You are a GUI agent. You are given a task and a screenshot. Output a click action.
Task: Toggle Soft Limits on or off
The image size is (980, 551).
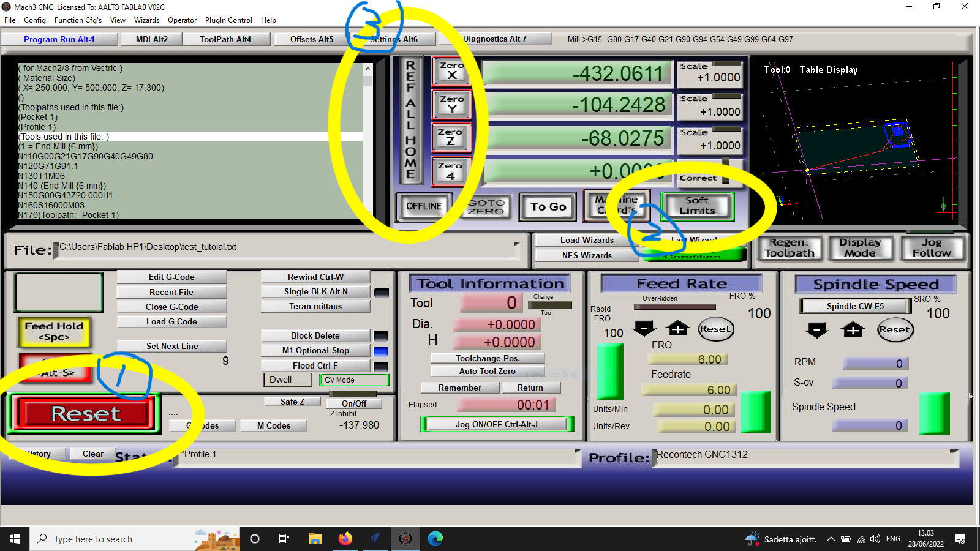697,206
